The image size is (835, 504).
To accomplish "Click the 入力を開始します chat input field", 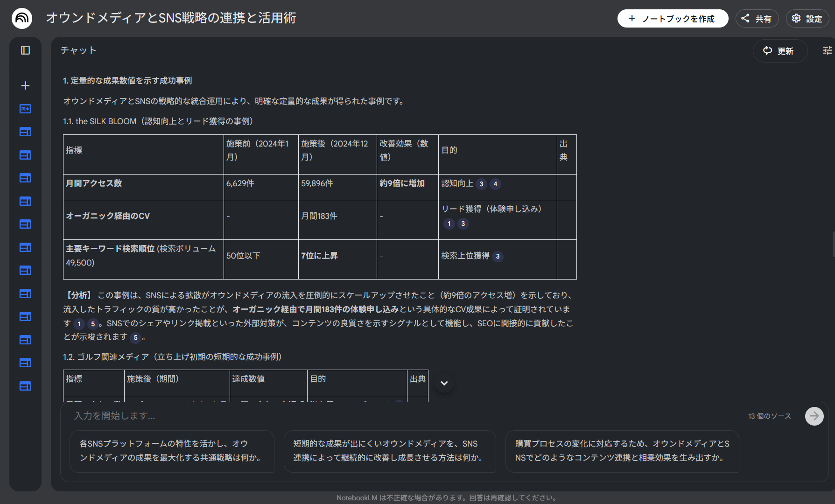I will click(187, 416).
